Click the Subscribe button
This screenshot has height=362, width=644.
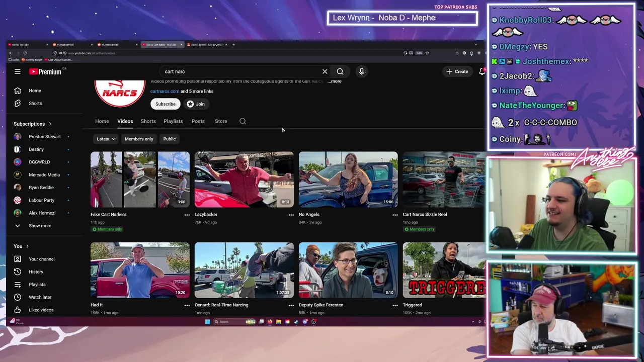coord(165,104)
